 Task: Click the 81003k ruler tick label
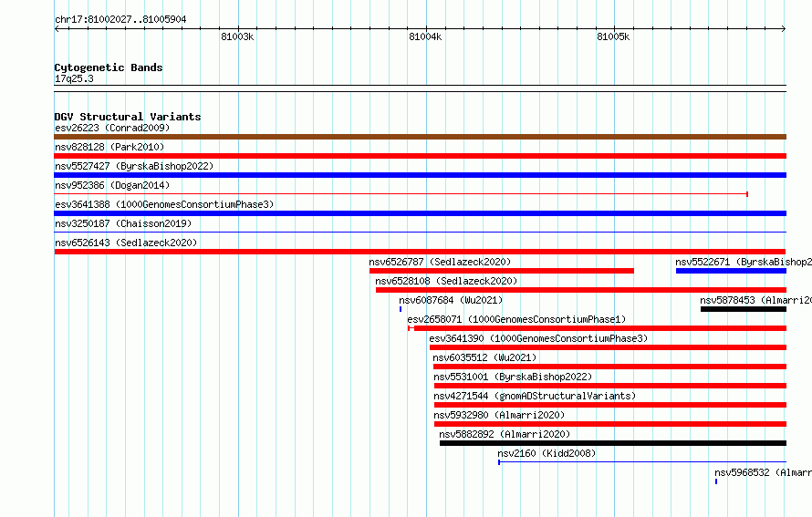pos(237,36)
